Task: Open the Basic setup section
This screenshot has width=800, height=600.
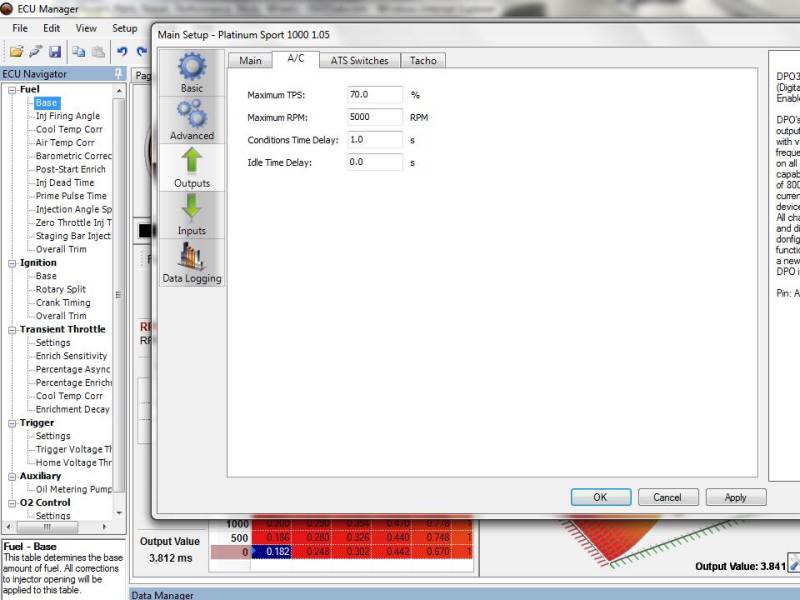Action: pos(192,73)
